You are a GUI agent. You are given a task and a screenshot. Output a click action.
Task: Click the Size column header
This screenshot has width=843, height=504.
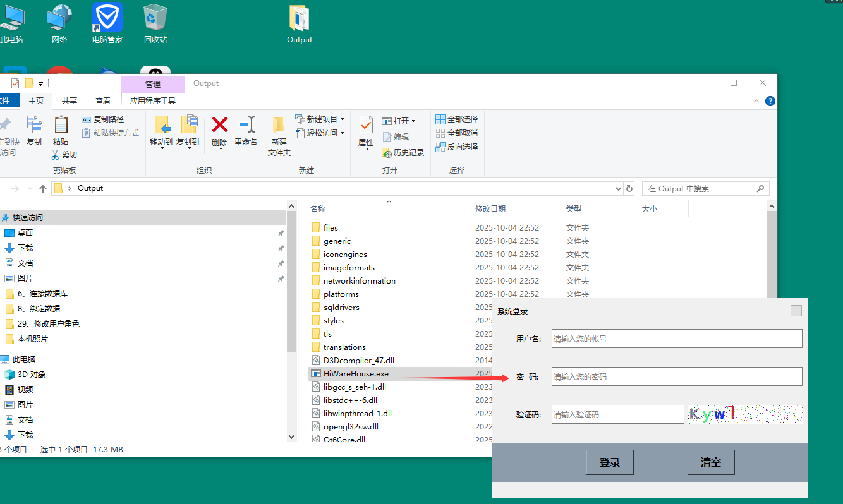point(650,208)
